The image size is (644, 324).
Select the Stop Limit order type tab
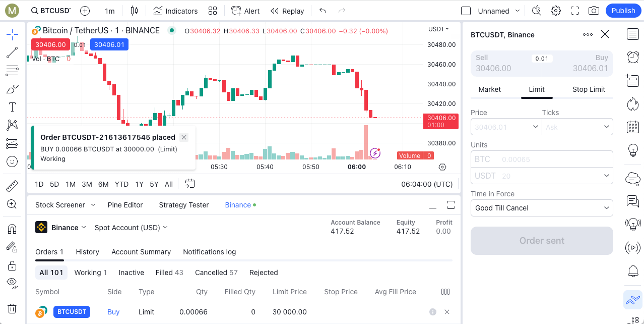(589, 89)
